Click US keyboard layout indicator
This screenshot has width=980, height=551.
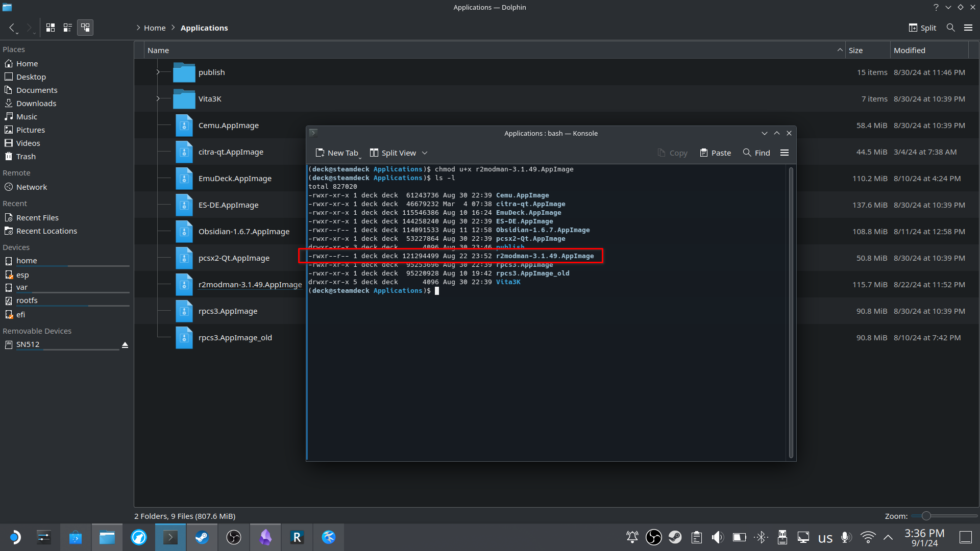[825, 538]
